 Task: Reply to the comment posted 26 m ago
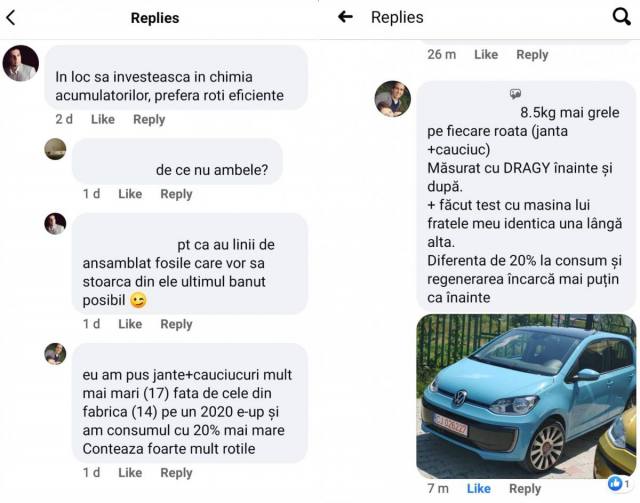tap(532, 55)
